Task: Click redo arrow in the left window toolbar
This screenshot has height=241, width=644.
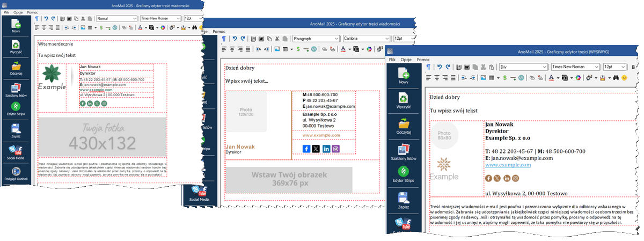Action: click(x=53, y=19)
